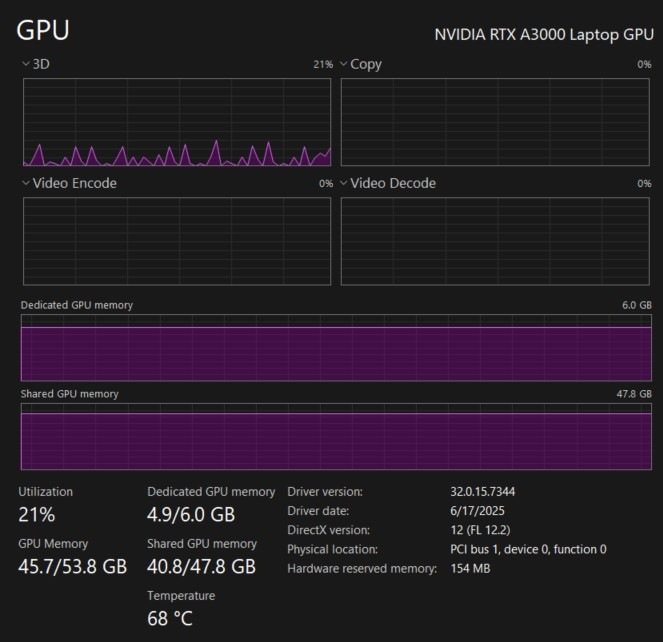Select the driver version 32.0.15.7344 text
The height and width of the screenshot is (642, 663).
tap(483, 492)
